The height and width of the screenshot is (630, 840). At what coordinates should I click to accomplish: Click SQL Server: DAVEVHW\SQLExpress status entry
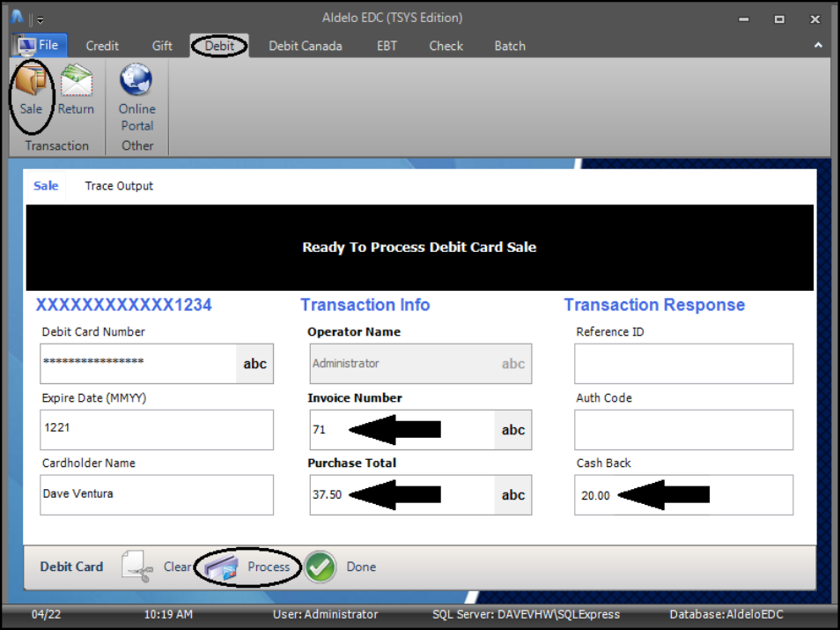[x=526, y=614]
